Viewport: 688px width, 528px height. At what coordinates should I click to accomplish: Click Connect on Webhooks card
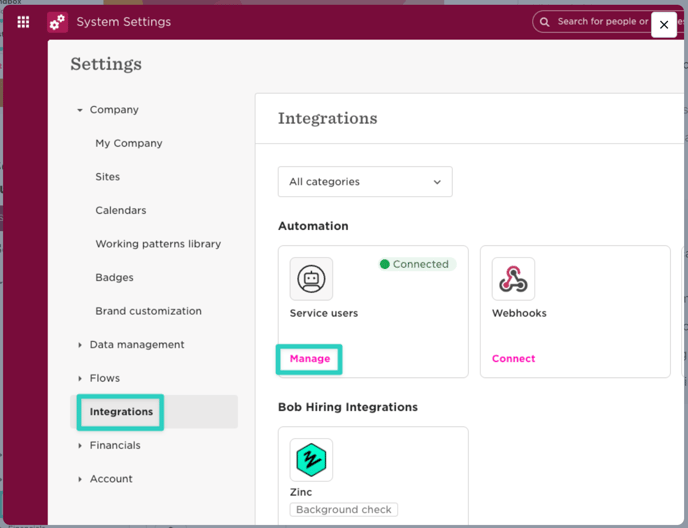pyautogui.click(x=513, y=359)
